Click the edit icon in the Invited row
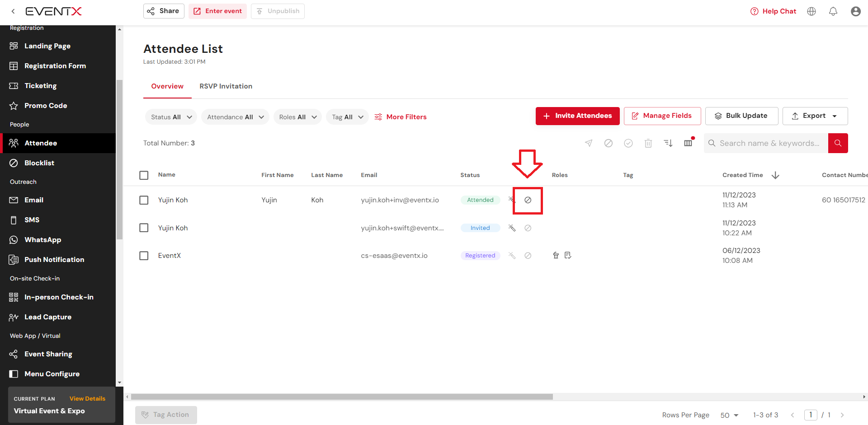Screen dimensions: 868x425 coord(512,228)
